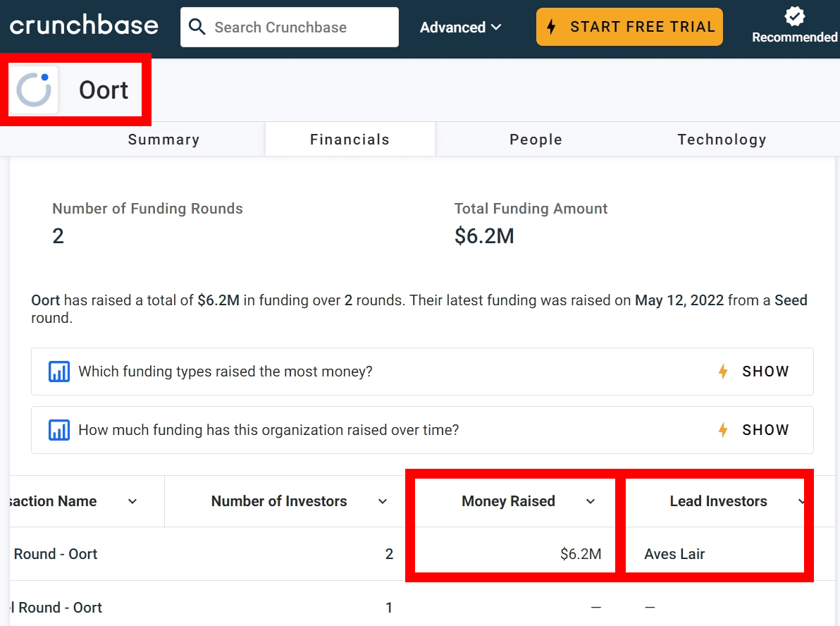Switch to the Summary tab

163,140
